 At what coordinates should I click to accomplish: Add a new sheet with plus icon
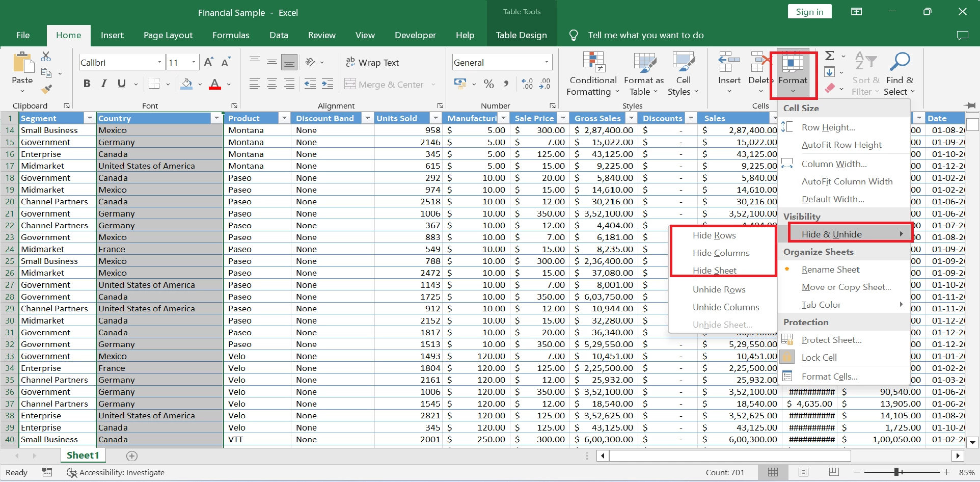(x=132, y=456)
